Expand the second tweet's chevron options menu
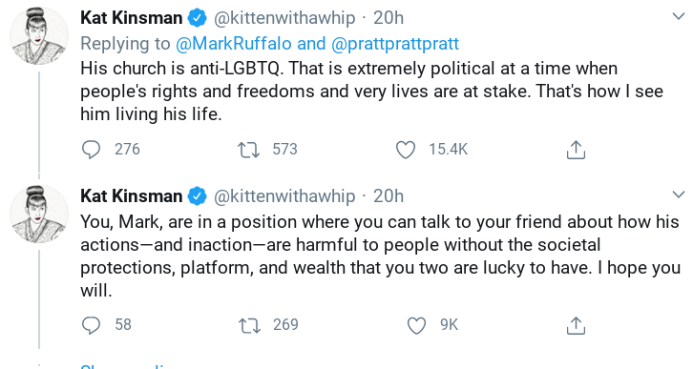Viewport: 693px width, 369px height. [678, 194]
